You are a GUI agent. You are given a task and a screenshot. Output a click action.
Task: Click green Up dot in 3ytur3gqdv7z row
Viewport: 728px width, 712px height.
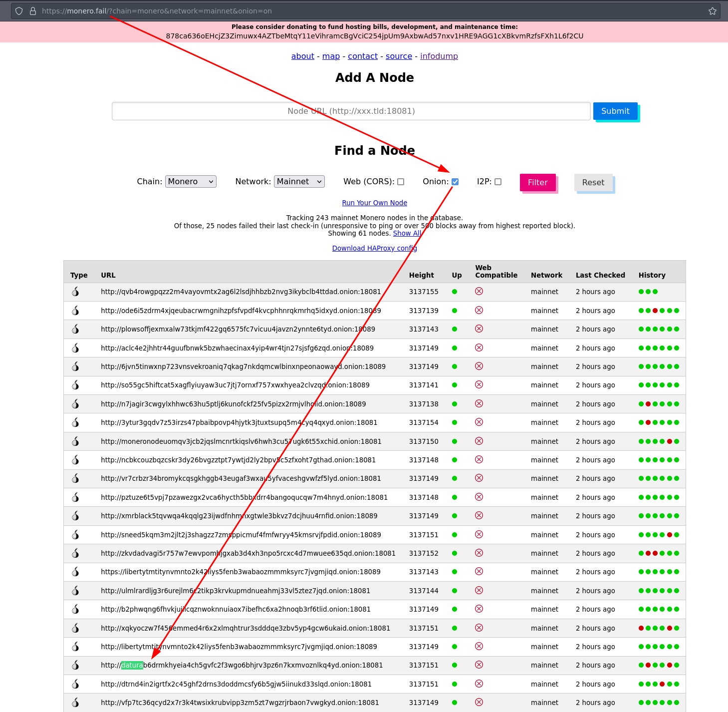click(455, 422)
